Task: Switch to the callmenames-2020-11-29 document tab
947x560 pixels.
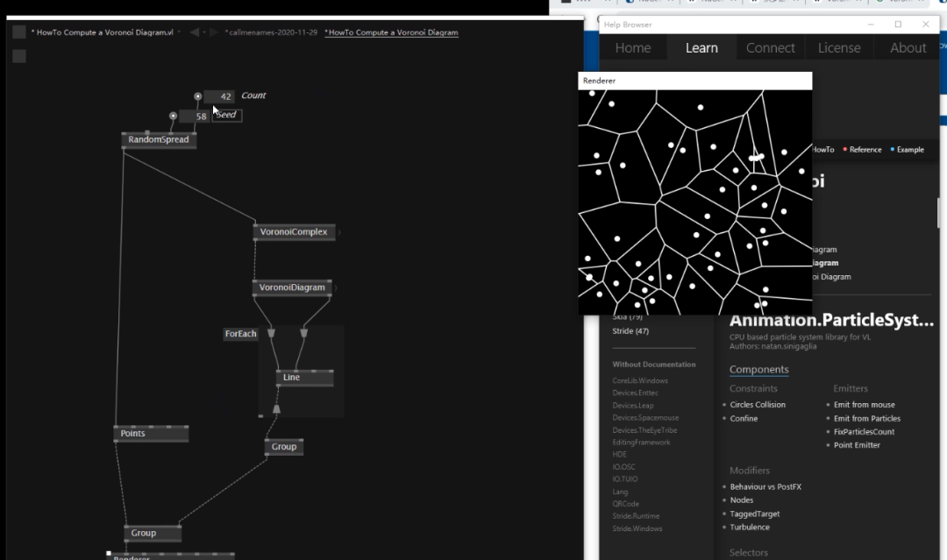Action: coord(271,32)
